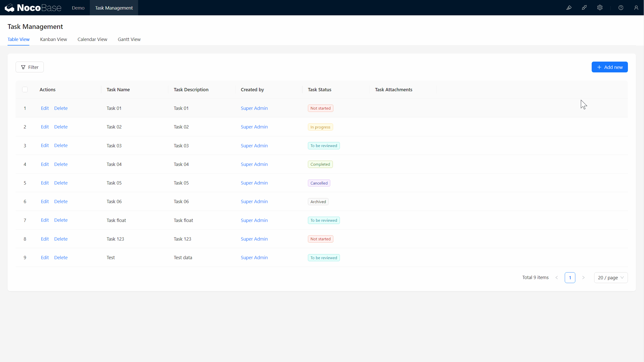Click the Filter funnel button
The width and height of the screenshot is (644, 362).
pyautogui.click(x=30, y=67)
